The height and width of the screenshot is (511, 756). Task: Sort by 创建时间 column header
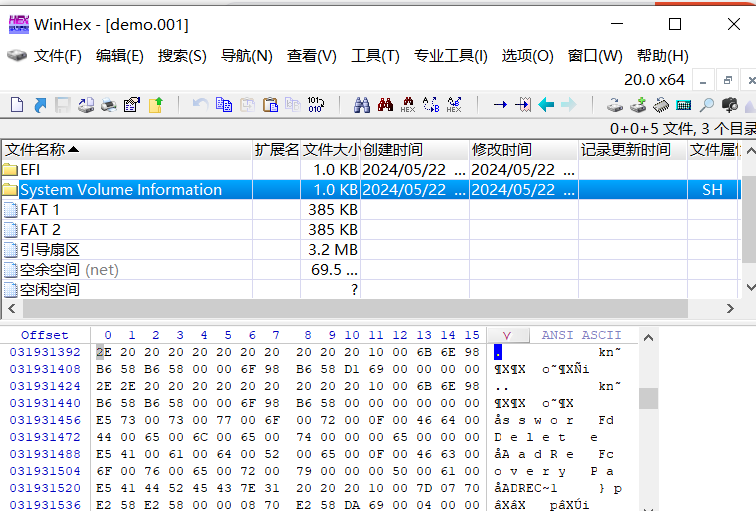tap(415, 150)
